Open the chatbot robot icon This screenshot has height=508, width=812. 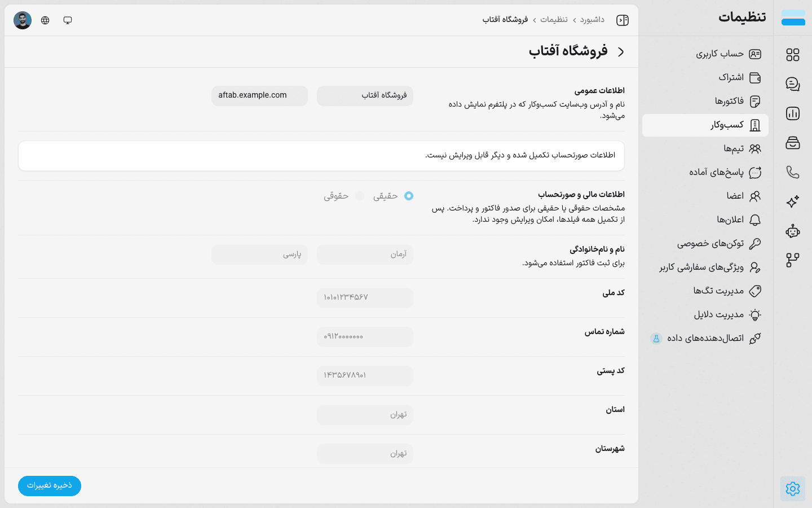click(793, 231)
